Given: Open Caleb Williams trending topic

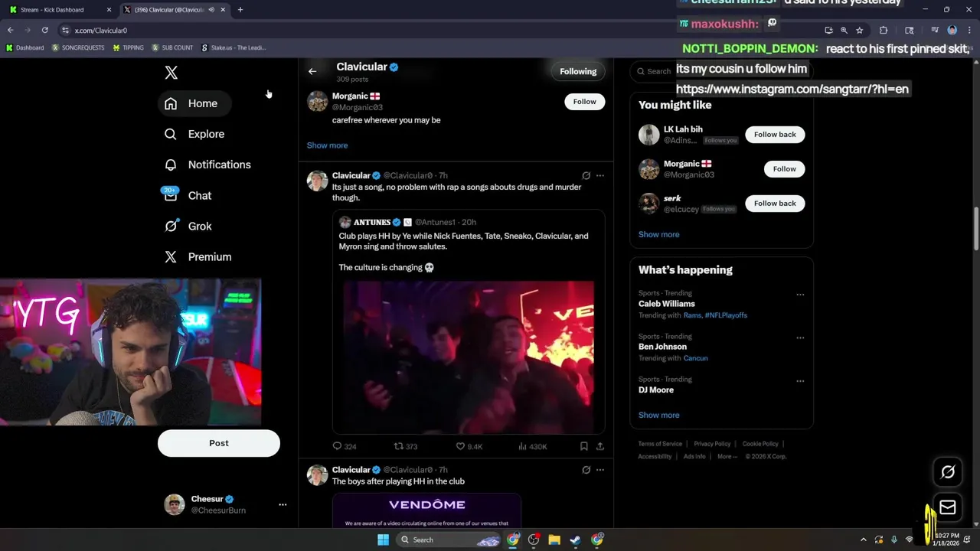Looking at the screenshot, I should pos(667,304).
